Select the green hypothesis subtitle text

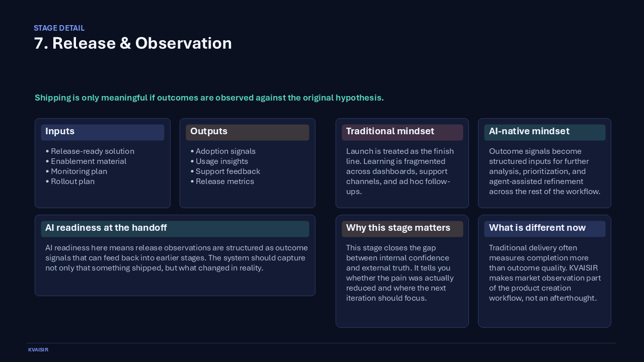coord(209,98)
